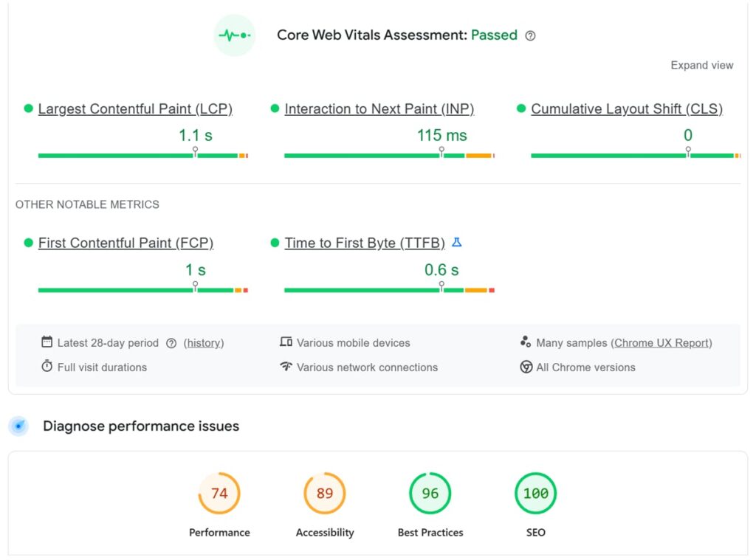Click the Diagnose performance issues lighthouse icon

(18, 426)
